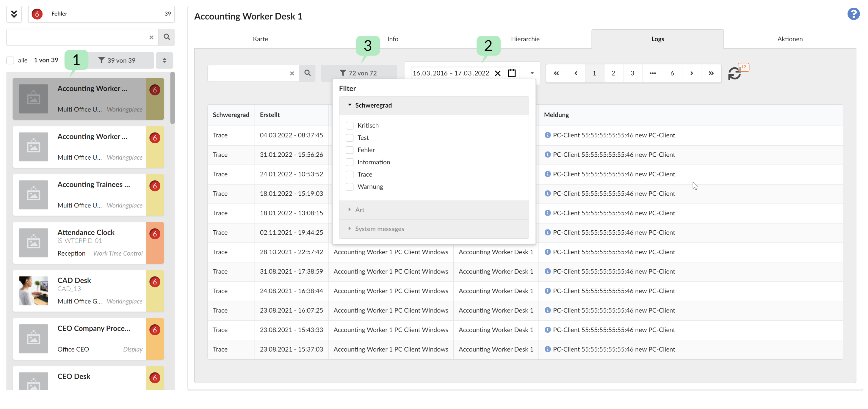The image size is (868, 409).
Task: Click the sort order arrows button
Action: click(164, 60)
